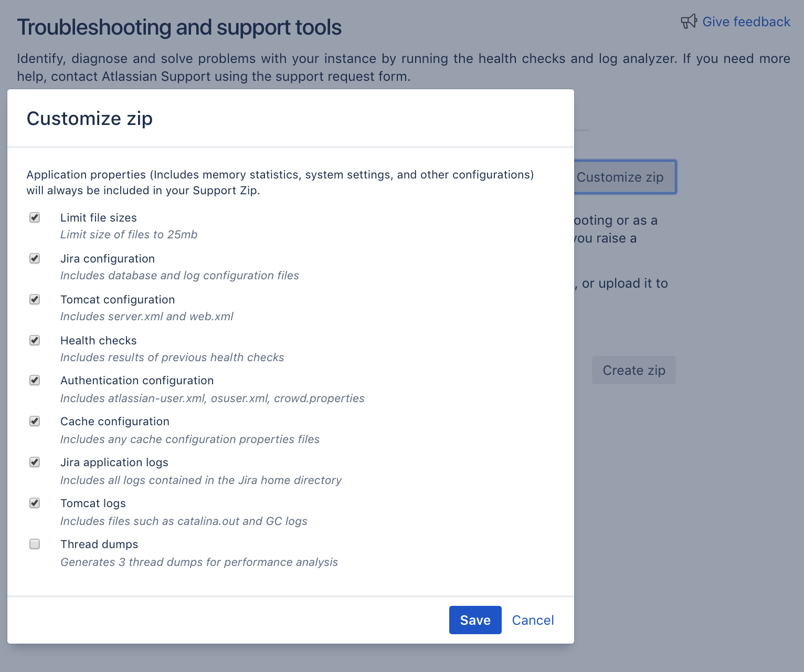Cancel the Customize zip dialog

pos(532,620)
